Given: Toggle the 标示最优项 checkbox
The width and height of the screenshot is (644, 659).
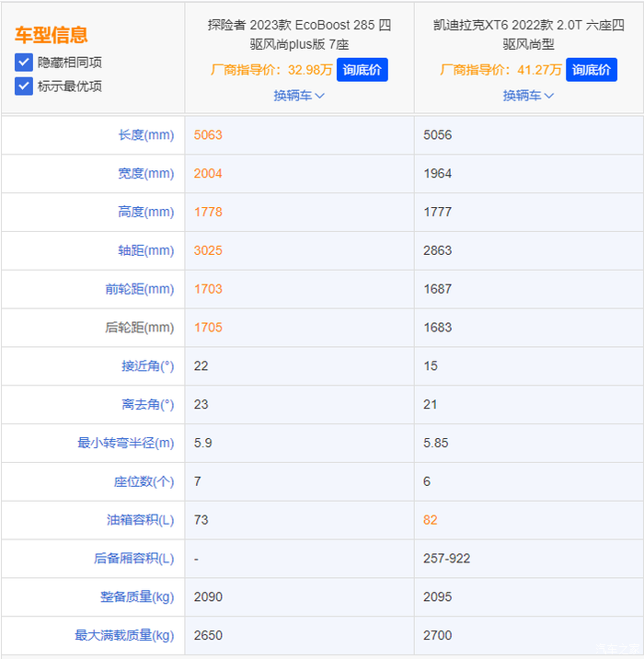Looking at the screenshot, I should [x=24, y=86].
